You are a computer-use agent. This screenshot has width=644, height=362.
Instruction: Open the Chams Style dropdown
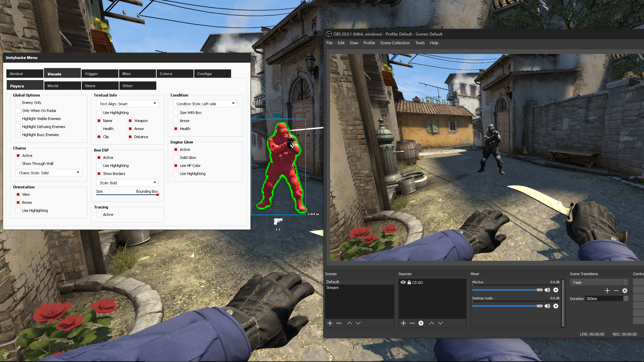[x=49, y=173]
